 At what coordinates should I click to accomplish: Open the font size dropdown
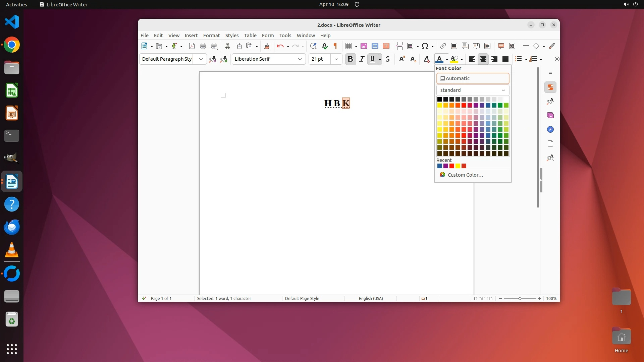(x=336, y=59)
